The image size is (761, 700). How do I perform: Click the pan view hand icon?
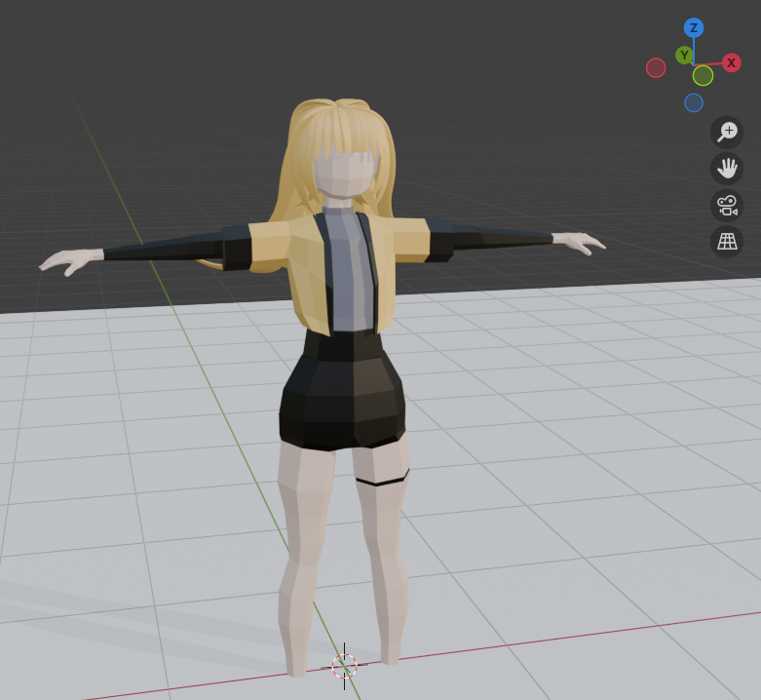tap(727, 169)
